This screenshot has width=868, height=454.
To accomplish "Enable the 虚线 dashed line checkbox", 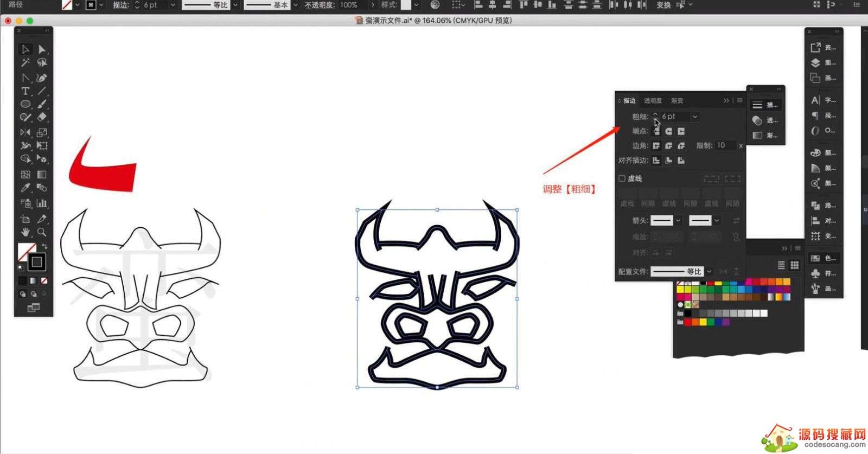I will pos(622,178).
